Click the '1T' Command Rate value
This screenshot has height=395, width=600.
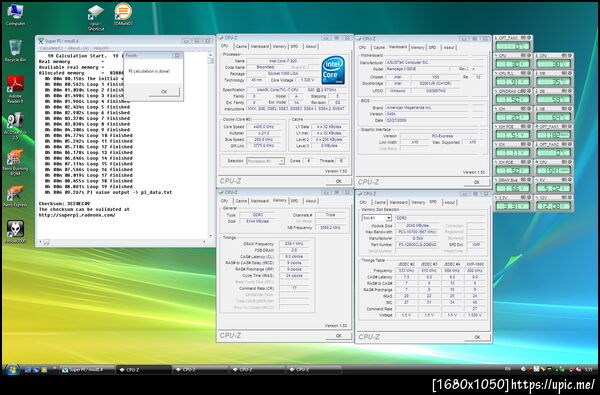click(x=294, y=288)
